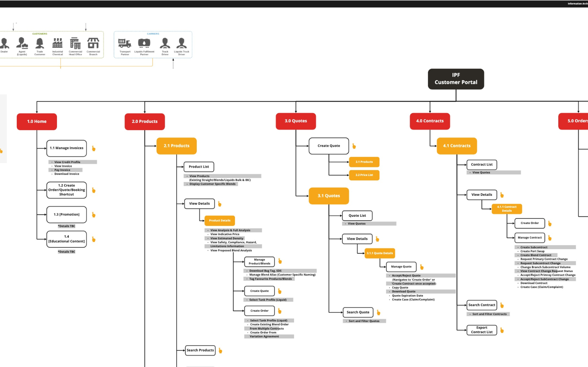588x367 pixels.
Task: Click the 4.1.1 Contract Details node
Action: [507, 209]
